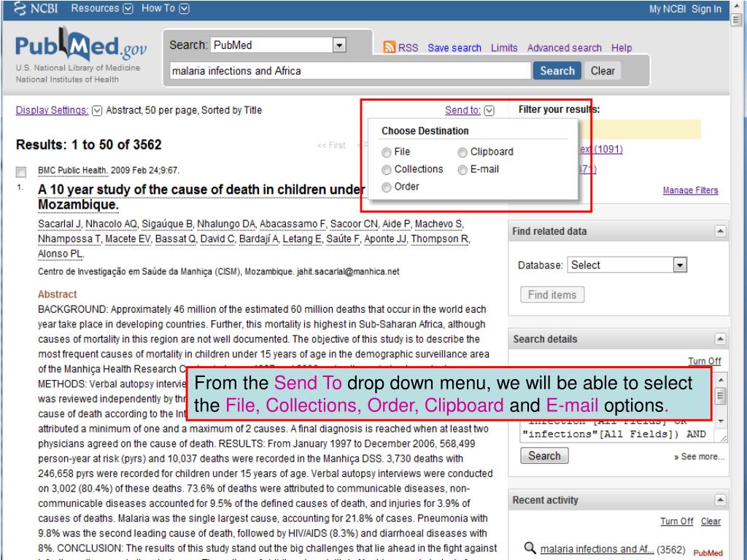
Task: Click Search details scrollbar up arrow
Action: click(x=721, y=379)
